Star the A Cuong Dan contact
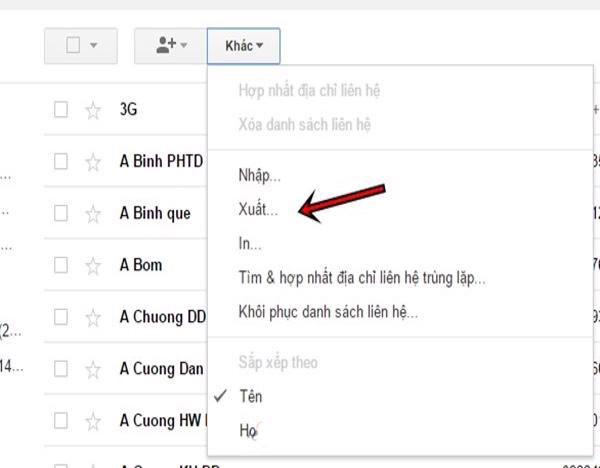The height and width of the screenshot is (468, 600). click(x=93, y=370)
